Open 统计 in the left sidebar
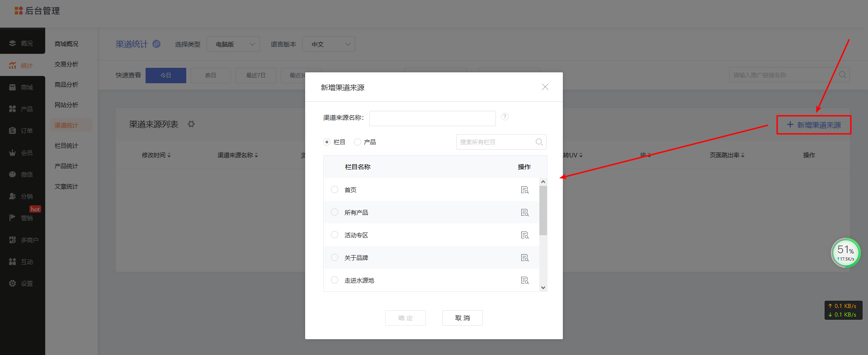The width and height of the screenshot is (868, 355). [23, 66]
